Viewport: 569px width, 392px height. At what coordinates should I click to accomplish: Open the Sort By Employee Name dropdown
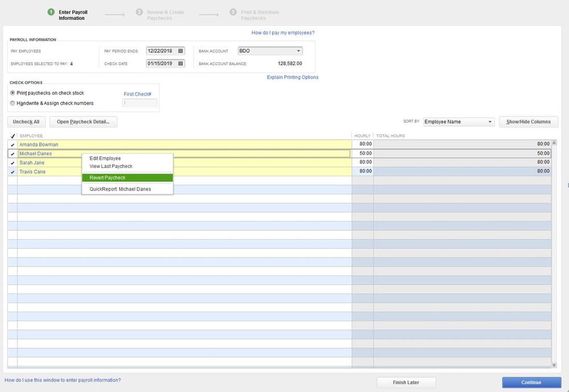490,122
